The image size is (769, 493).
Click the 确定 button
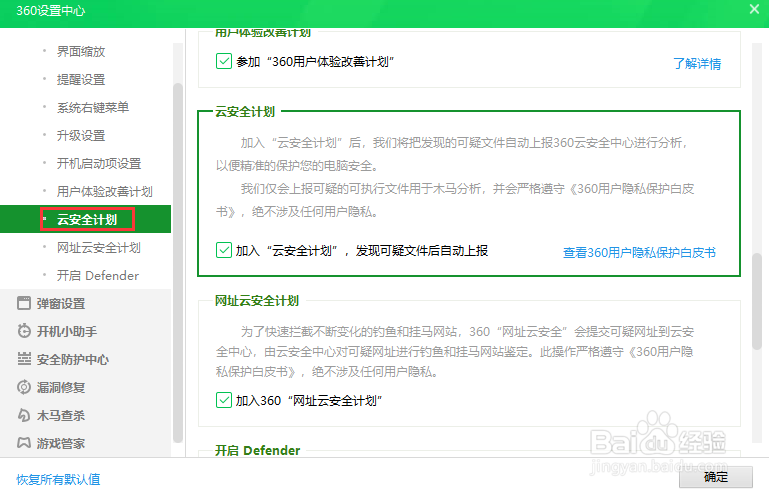point(716,477)
